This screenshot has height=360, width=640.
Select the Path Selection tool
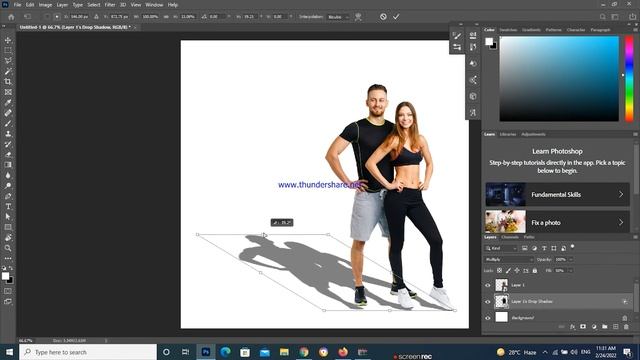tap(8, 217)
